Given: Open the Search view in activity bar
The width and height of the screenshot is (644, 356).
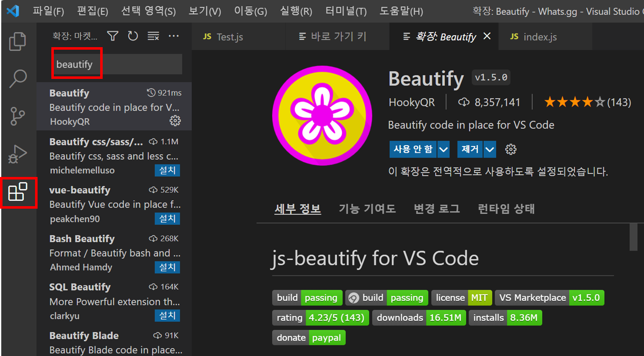Looking at the screenshot, I should pyautogui.click(x=18, y=78).
